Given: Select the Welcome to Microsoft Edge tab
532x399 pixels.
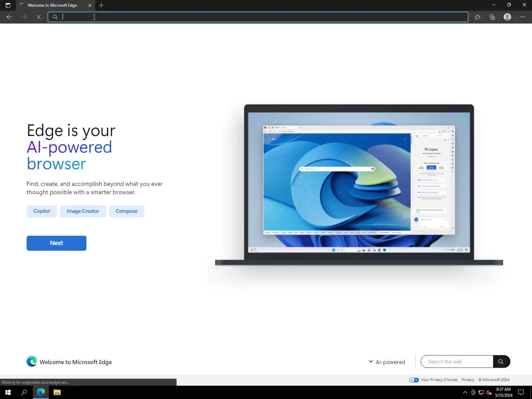Looking at the screenshot, I should 55,5.
